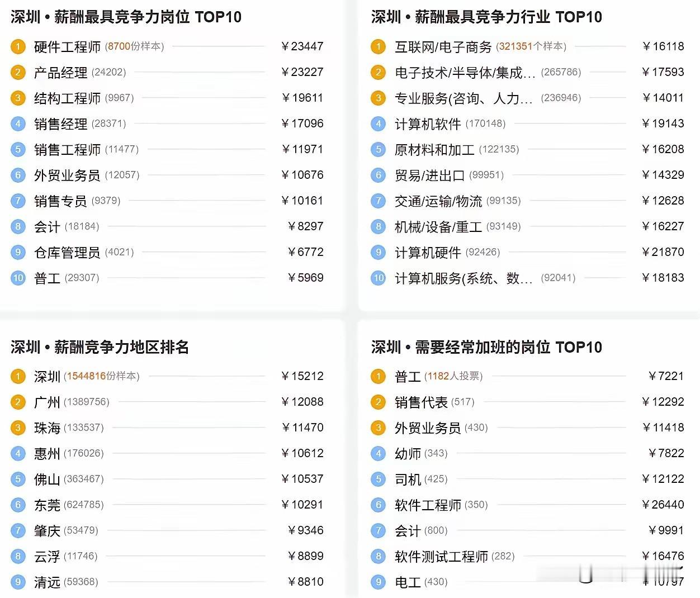Select the rank 5 badge beside 司机
Screen dimensions: 700x598
[379, 479]
